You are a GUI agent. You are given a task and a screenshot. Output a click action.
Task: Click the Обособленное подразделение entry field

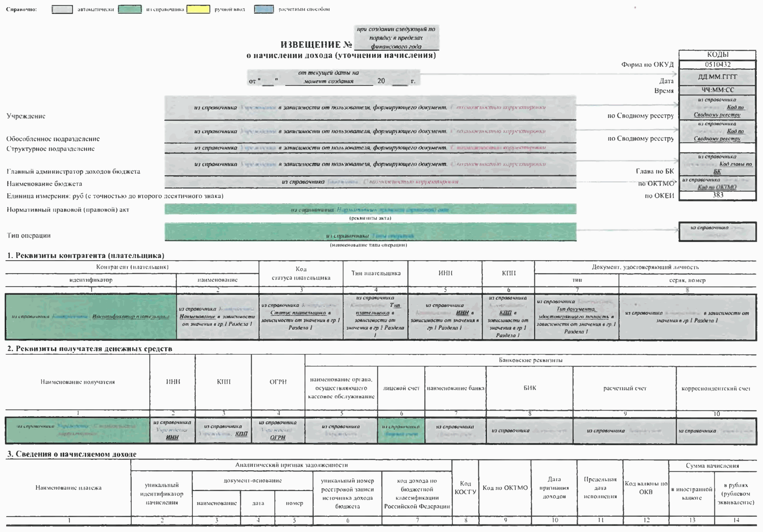[x=370, y=132]
